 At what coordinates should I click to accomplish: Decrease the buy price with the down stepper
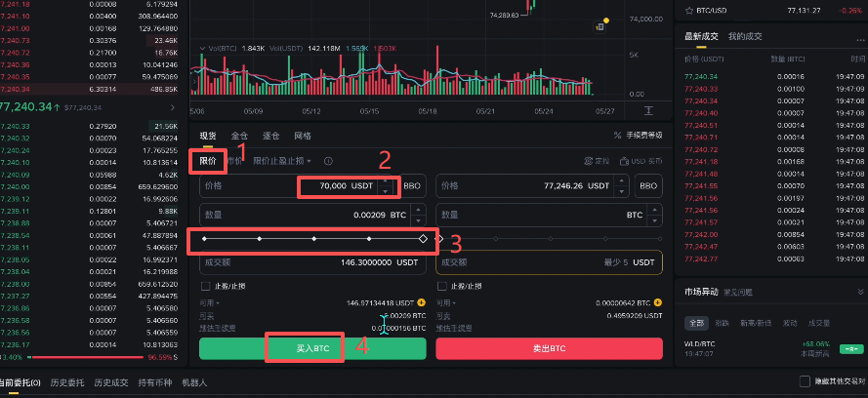(x=386, y=191)
